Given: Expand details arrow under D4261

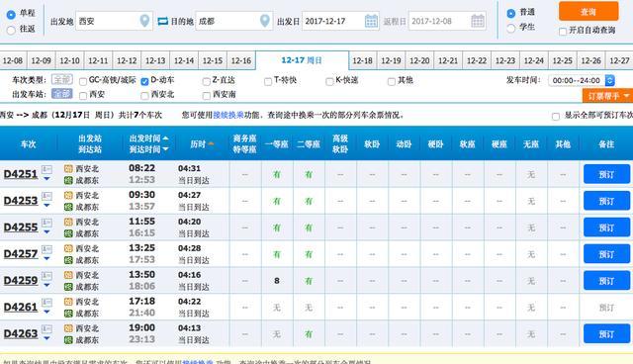Looking at the screenshot, I should (46, 312).
